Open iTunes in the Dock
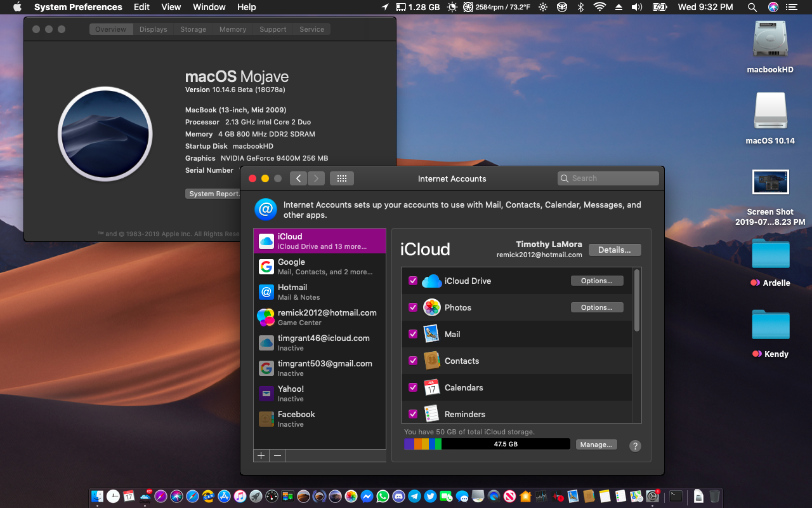812x508 pixels. (240, 496)
